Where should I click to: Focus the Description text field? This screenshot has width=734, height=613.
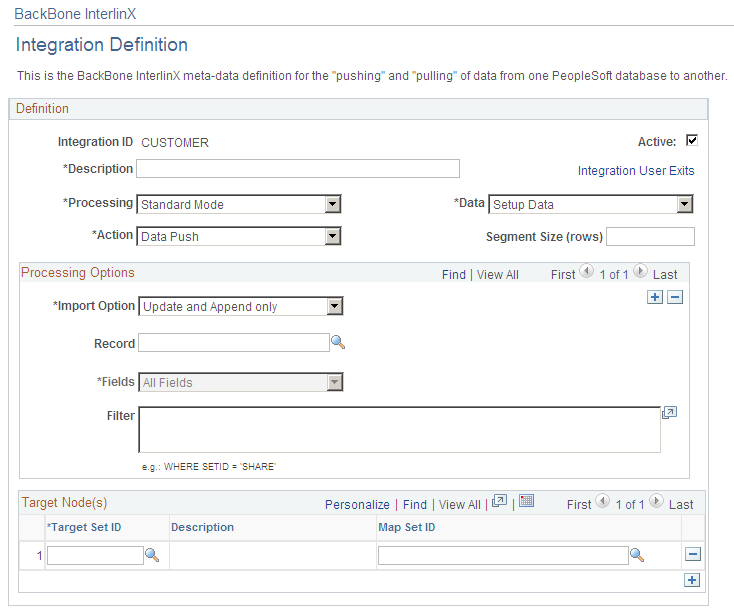pyautogui.click(x=298, y=168)
